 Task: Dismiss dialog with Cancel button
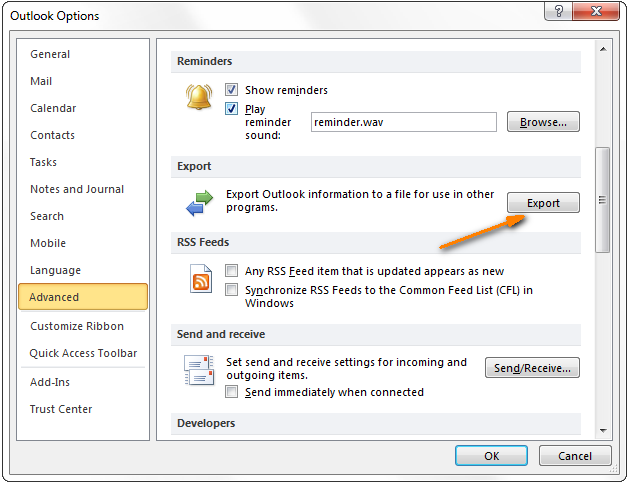(575, 456)
